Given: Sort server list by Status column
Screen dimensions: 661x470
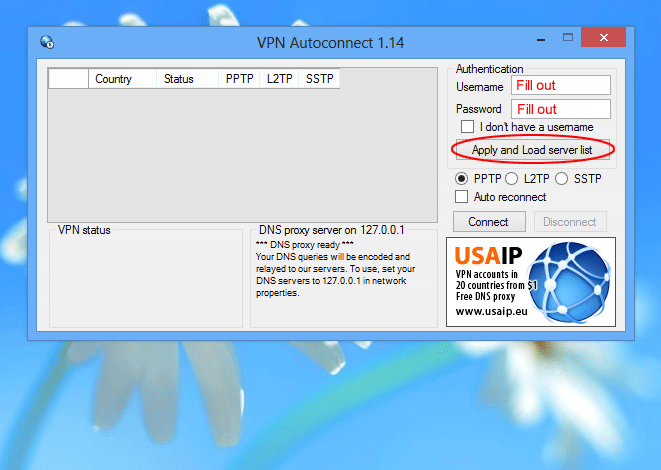Looking at the screenshot, I should [187, 79].
